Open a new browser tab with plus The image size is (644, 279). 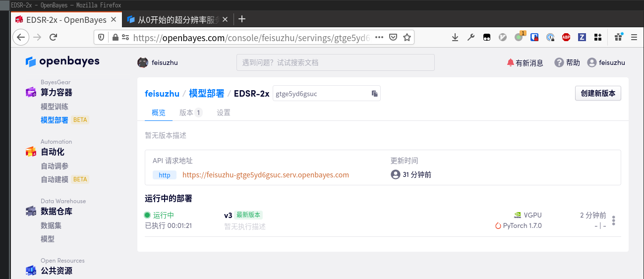click(x=242, y=19)
